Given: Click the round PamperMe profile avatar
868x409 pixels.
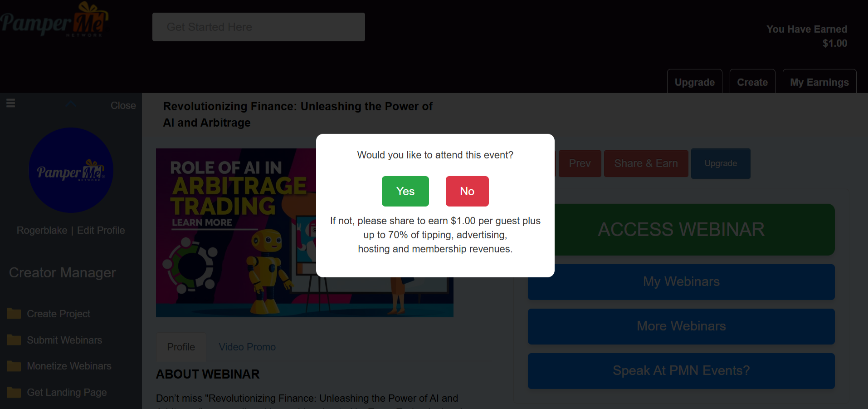Looking at the screenshot, I should 71,170.
